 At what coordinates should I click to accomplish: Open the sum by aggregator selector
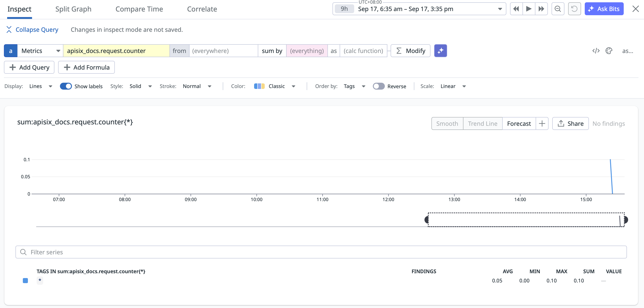(x=272, y=51)
